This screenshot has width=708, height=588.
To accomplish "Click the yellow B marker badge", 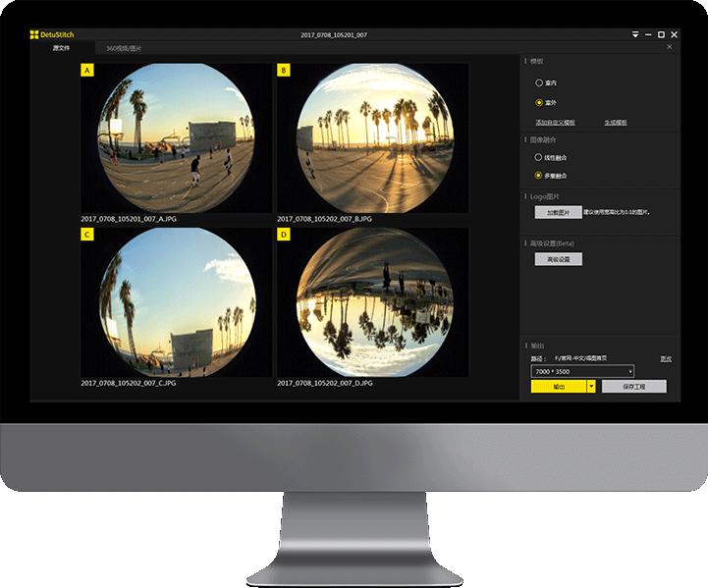I will (x=284, y=71).
